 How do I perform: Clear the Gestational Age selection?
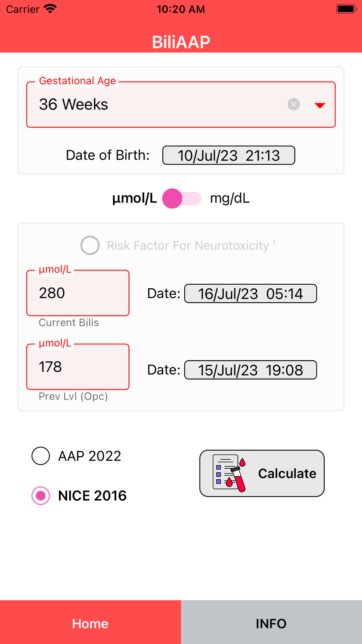point(294,104)
